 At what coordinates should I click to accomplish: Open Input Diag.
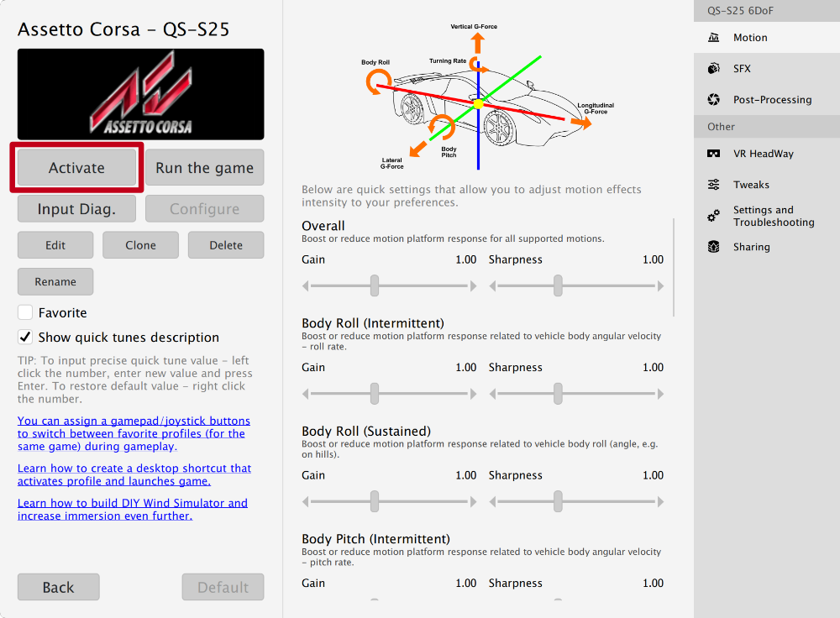76,208
